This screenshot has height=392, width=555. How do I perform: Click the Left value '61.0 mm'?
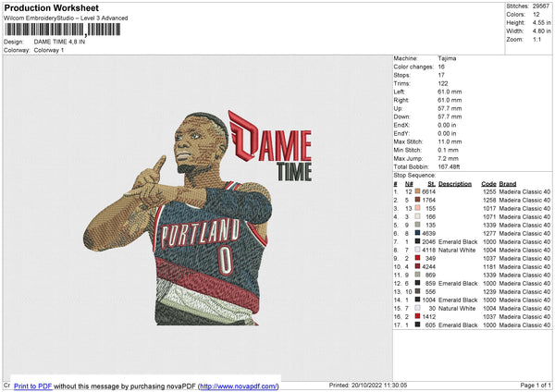450,92
